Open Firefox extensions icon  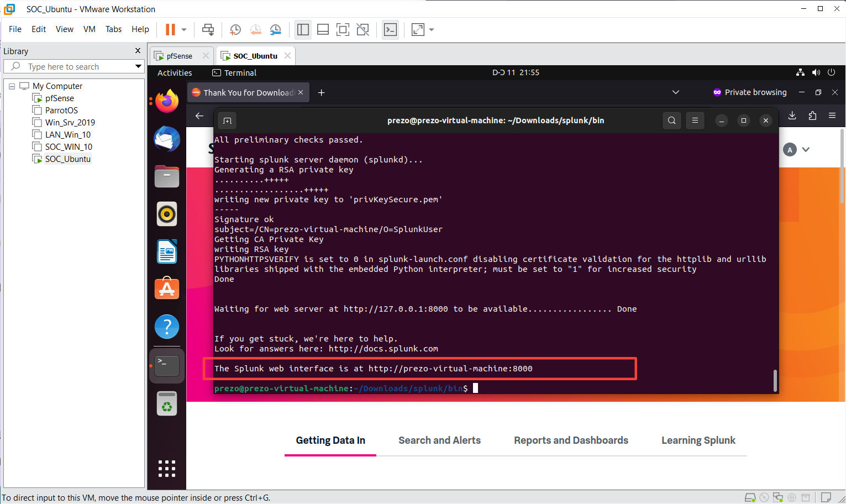coord(812,116)
